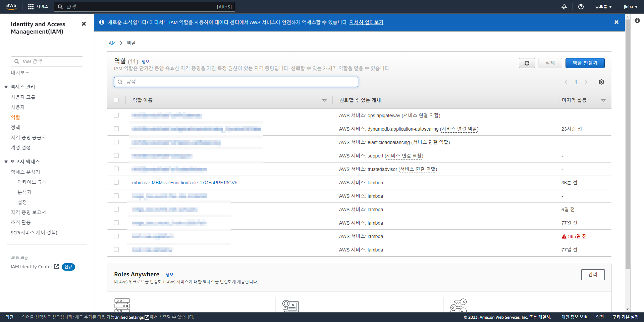Open the help question mark icon

click(581, 7)
